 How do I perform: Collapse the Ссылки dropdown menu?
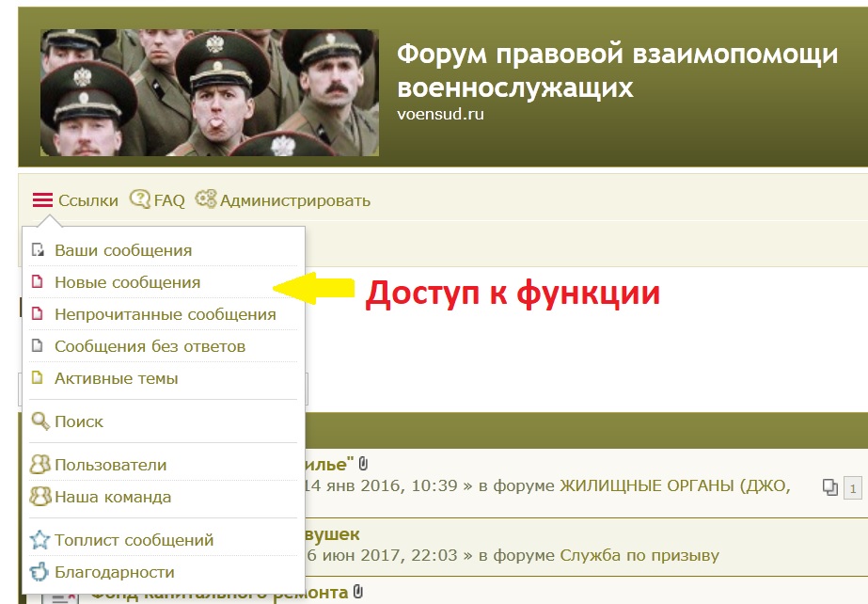pyautogui.click(x=87, y=200)
